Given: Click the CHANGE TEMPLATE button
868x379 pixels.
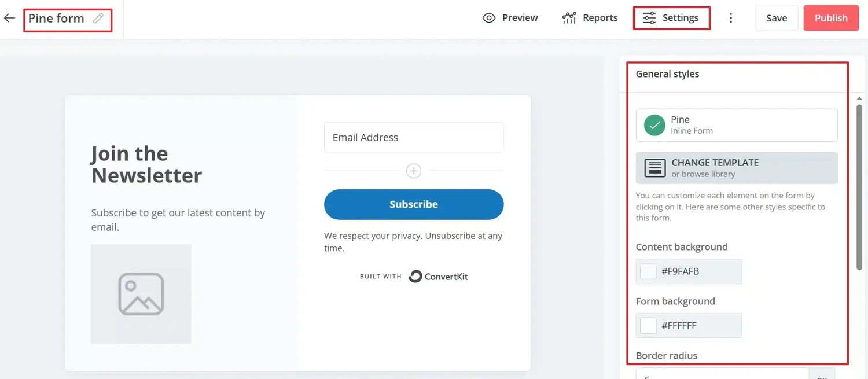Looking at the screenshot, I should (x=737, y=168).
